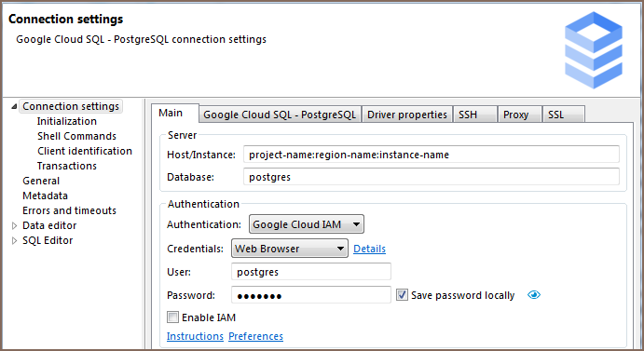Click into the Host/Instance input field
Image resolution: width=644 pixels, height=351 pixels.
click(432, 155)
